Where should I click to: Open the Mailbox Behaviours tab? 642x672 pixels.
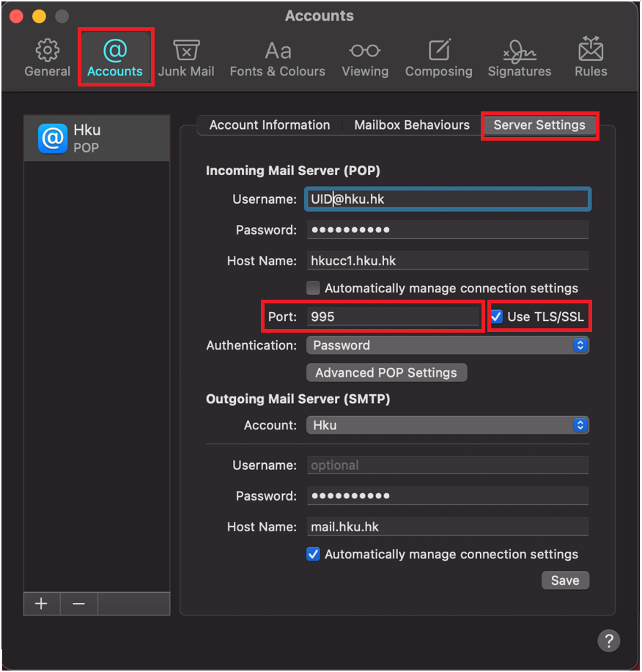[x=411, y=125]
